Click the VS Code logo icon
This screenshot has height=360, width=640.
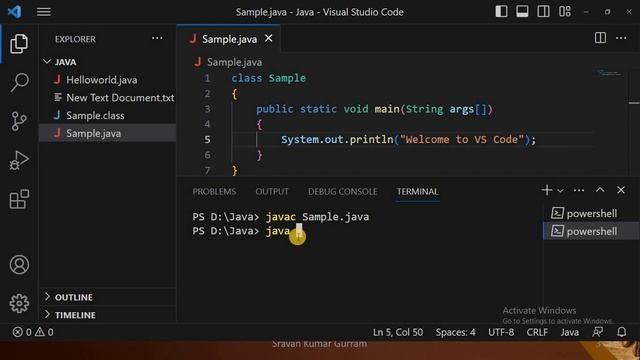pyautogui.click(x=14, y=11)
